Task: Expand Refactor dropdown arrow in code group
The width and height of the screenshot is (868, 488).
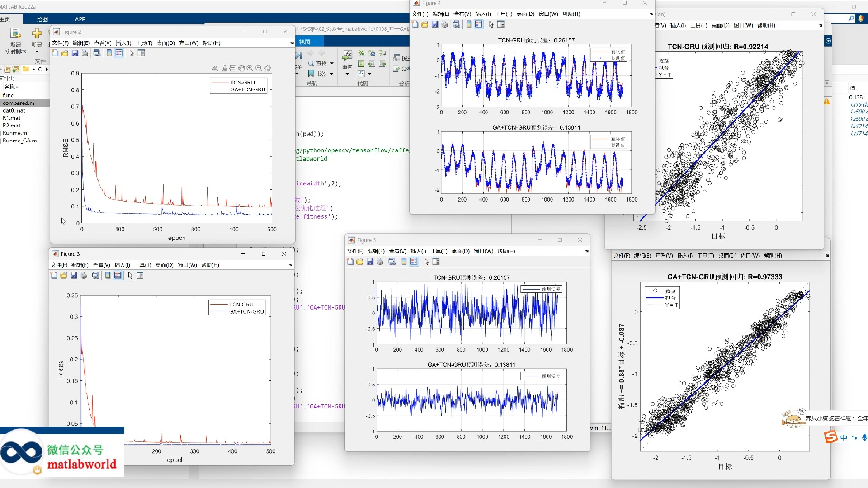Action: point(347,74)
